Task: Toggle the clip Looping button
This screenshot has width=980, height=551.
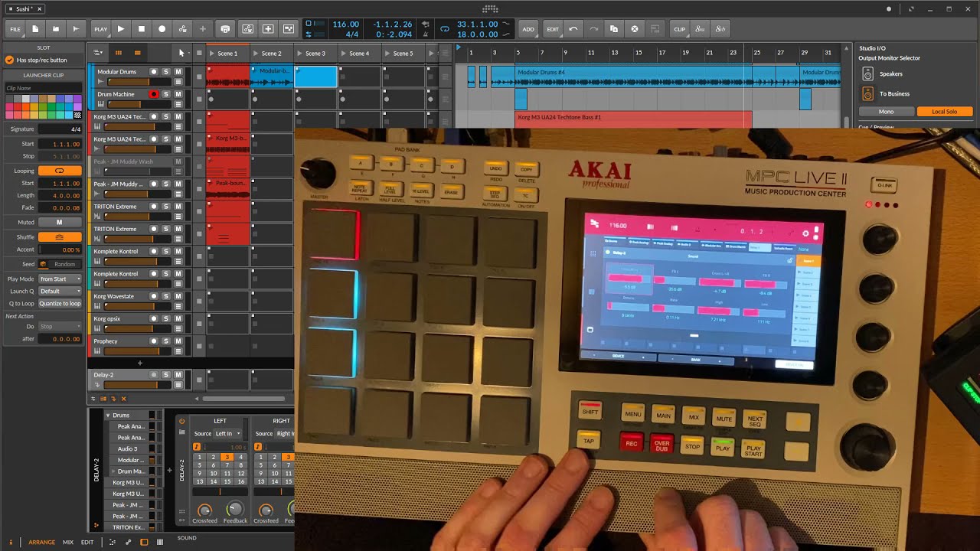Action: pos(60,171)
